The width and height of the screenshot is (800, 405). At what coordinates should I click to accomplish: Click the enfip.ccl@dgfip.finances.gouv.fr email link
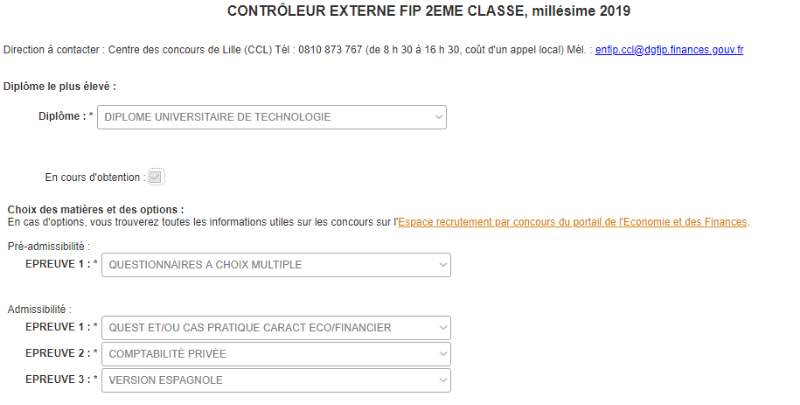[x=669, y=49]
